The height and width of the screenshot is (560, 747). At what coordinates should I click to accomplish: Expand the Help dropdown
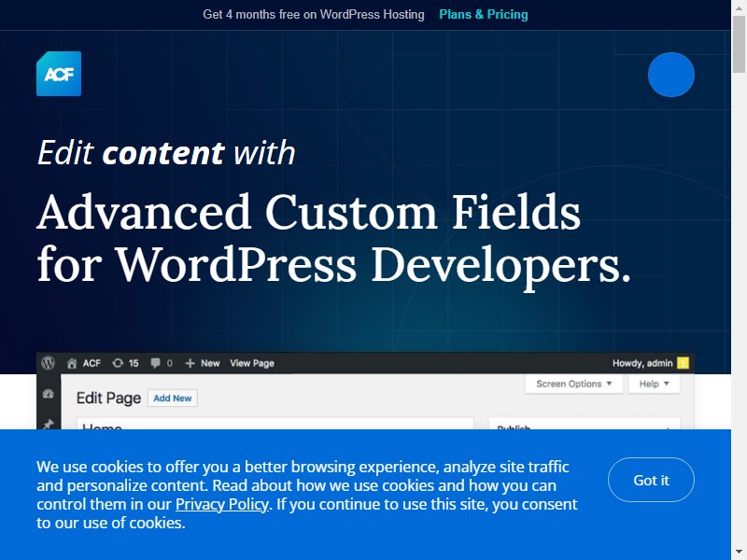coord(655,384)
